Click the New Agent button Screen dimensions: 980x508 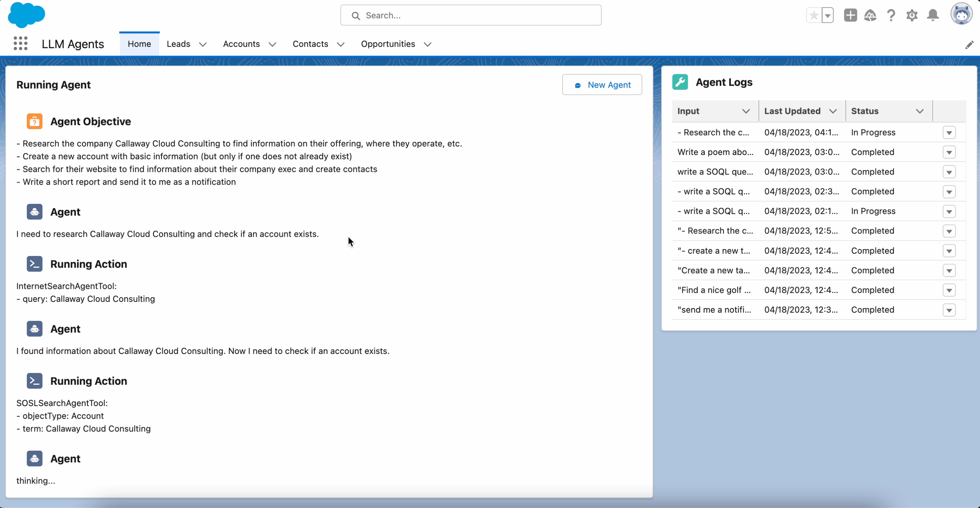pos(602,85)
